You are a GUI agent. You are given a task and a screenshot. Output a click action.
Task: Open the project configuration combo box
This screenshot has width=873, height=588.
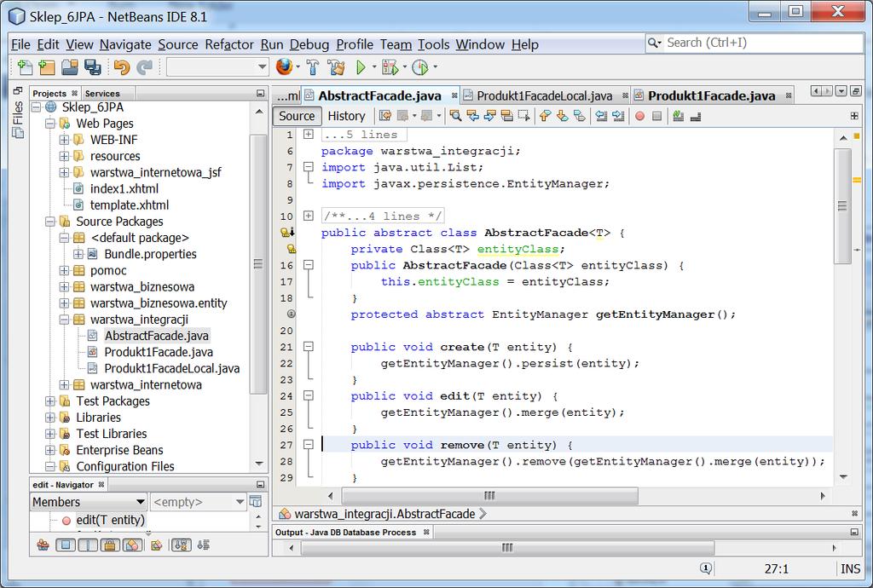(217, 67)
